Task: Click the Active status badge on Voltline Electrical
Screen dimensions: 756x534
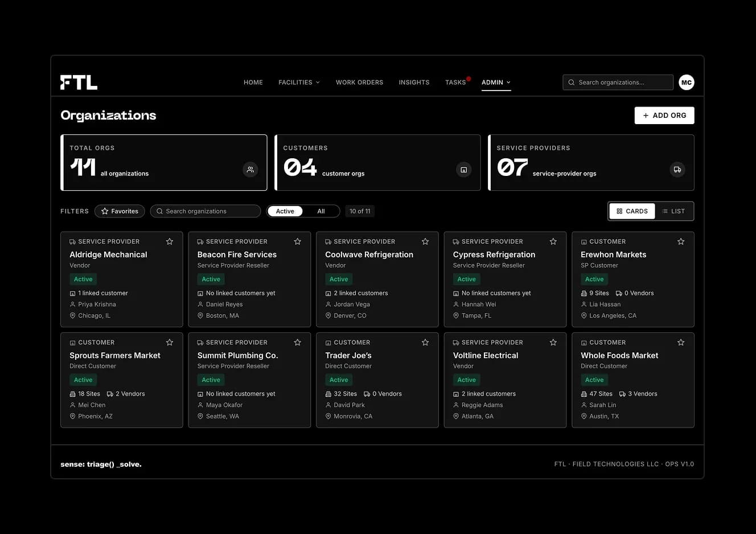Action: point(466,380)
